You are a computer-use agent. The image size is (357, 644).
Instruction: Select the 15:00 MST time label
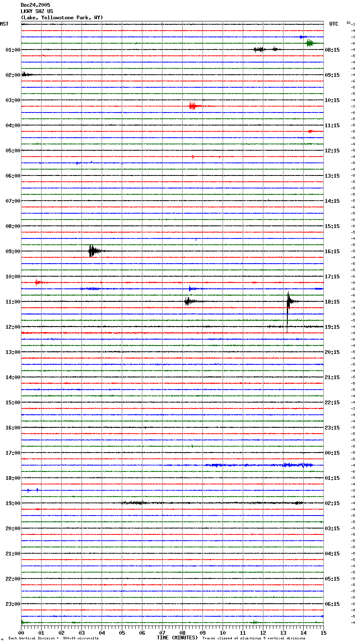(x=13, y=403)
